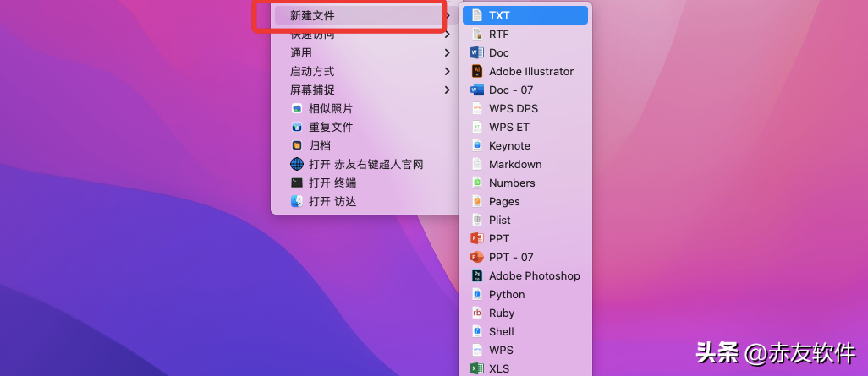Select the Keynote label
Image resolution: width=868 pixels, height=376 pixels.
point(509,146)
